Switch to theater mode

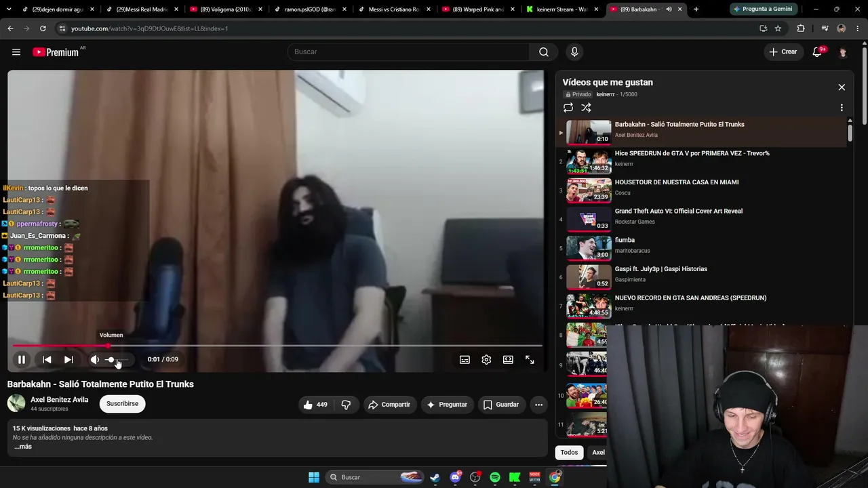point(508,360)
